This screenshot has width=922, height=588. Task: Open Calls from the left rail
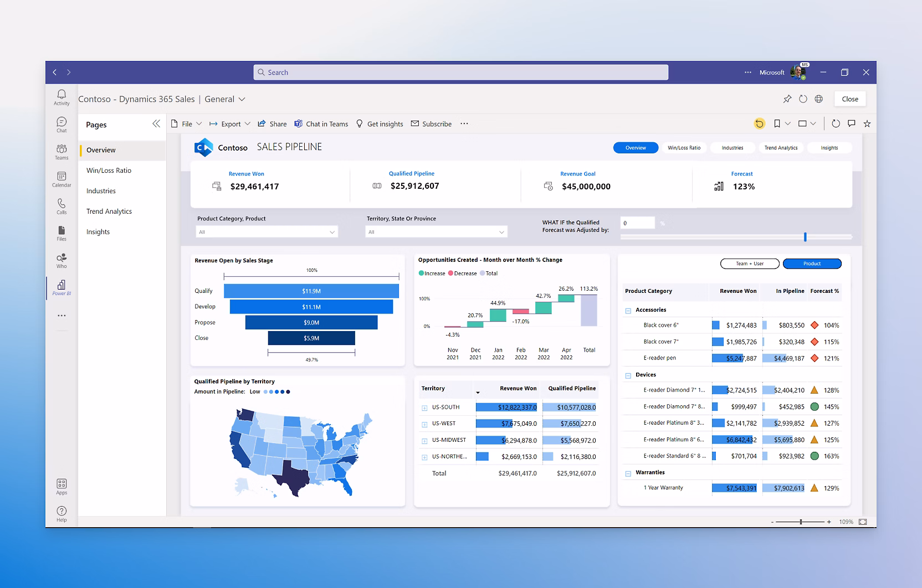click(62, 207)
